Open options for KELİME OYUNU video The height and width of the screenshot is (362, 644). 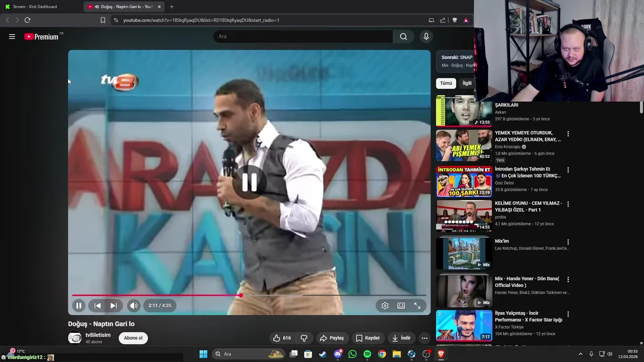point(568,204)
